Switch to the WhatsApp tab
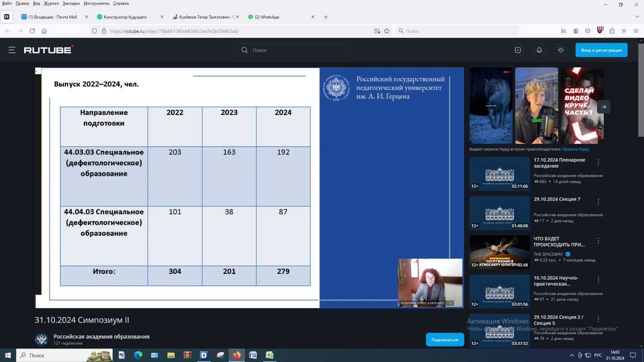Screen dimensions: 644x362 278,17
